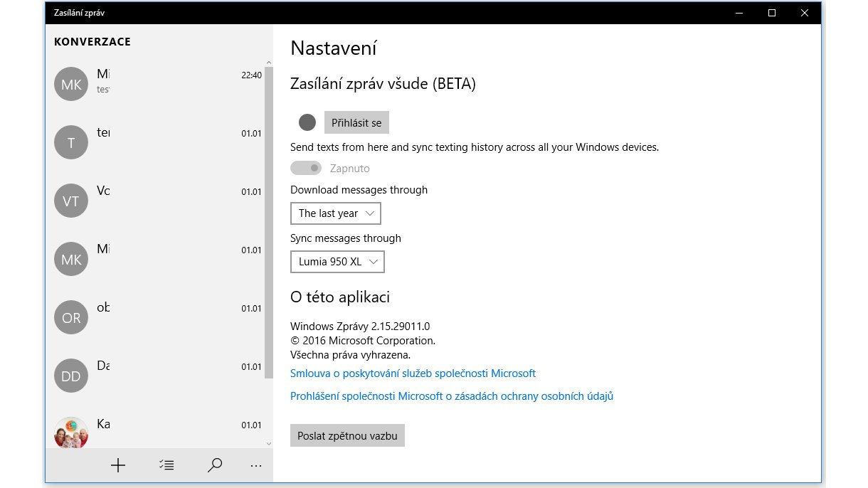Click the MK avatar dated 22:40
Viewport: 868px width, 488px height.
click(71, 85)
